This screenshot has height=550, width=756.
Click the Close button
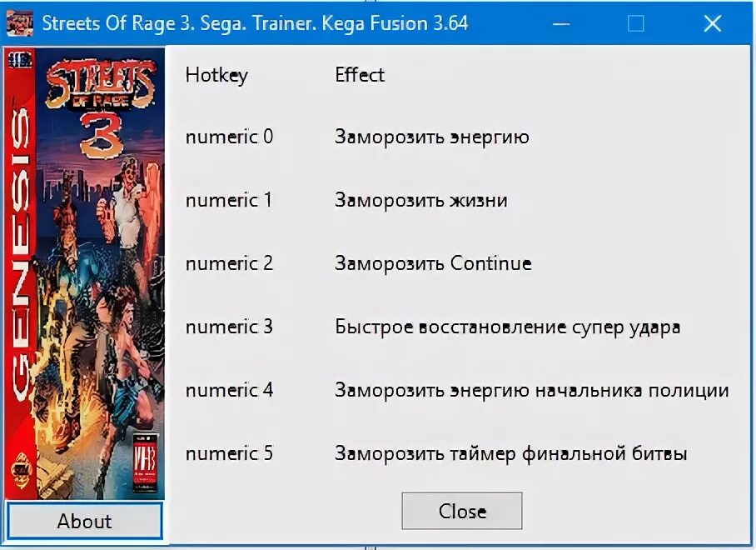[462, 511]
